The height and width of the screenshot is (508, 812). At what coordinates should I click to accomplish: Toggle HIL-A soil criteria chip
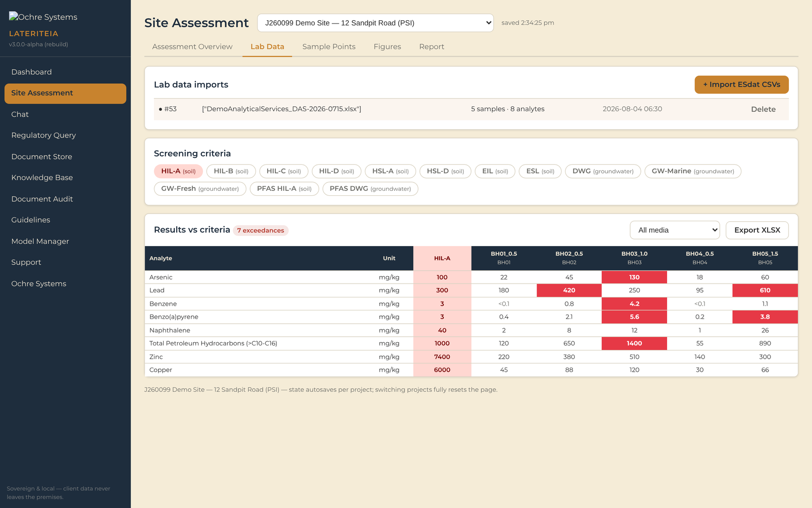tap(178, 171)
